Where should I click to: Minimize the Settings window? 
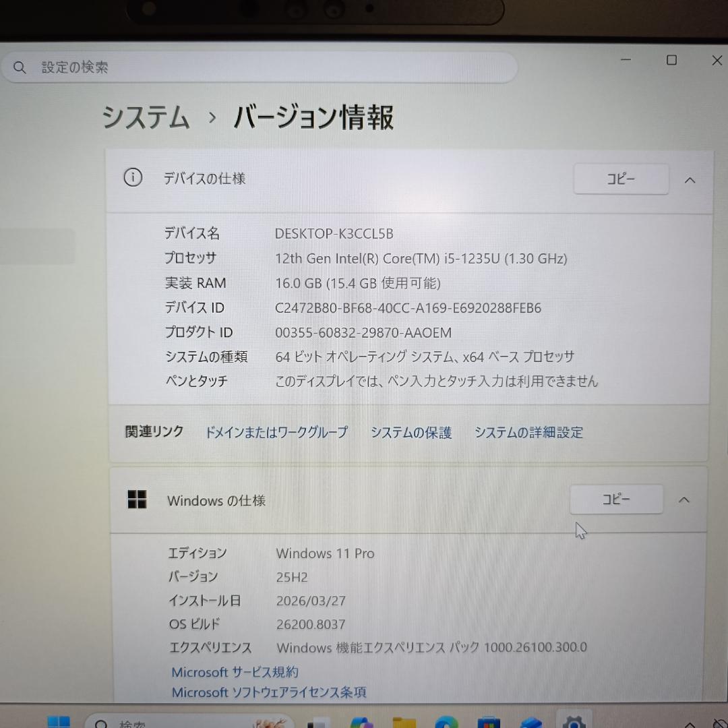tap(626, 60)
